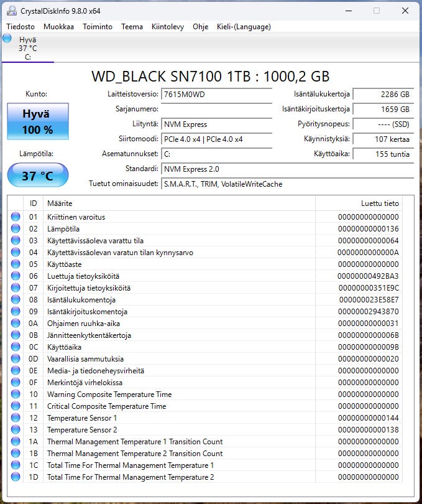
Task: Click status orb for Käytettävissäoleva varattu tila
Action: click(16, 240)
